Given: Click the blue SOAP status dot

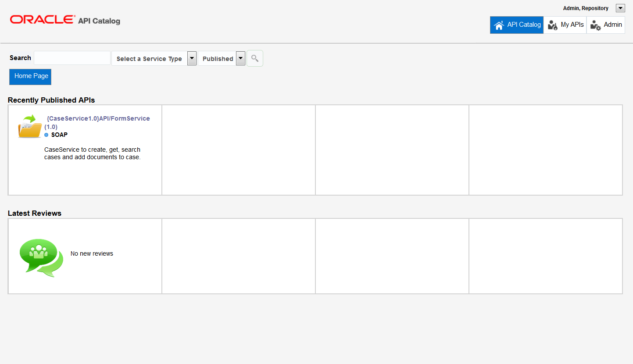Looking at the screenshot, I should click(x=46, y=135).
